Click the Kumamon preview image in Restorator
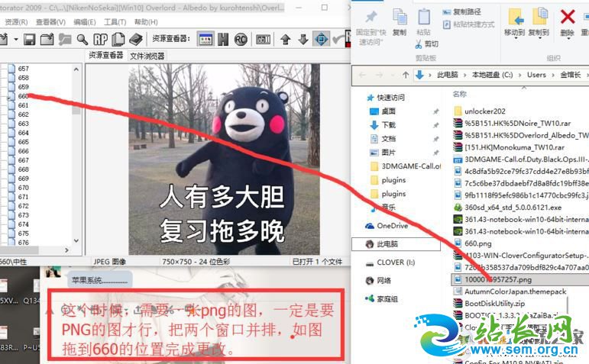Screen dimensions: 589x364 tap(225, 159)
